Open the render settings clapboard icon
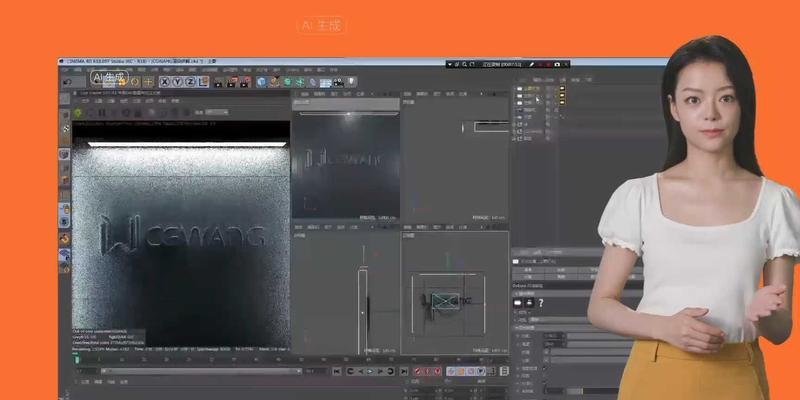The width and height of the screenshot is (800, 400). pos(245,82)
